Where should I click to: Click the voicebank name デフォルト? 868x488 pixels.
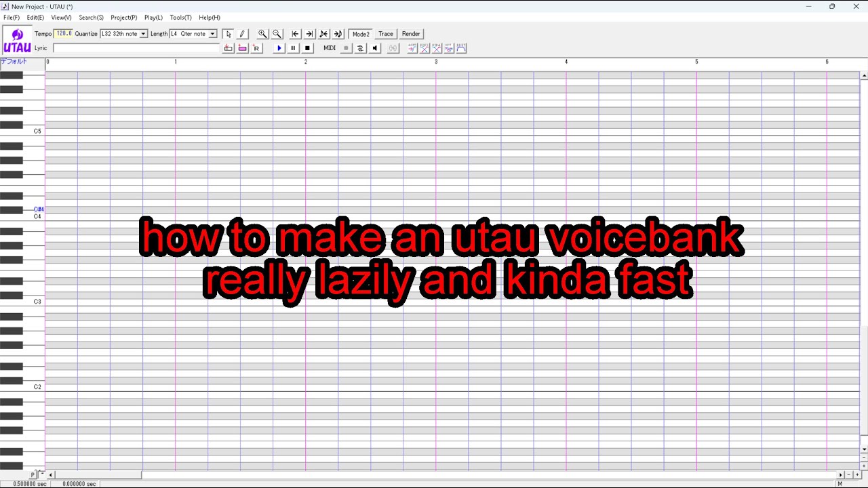[14, 62]
